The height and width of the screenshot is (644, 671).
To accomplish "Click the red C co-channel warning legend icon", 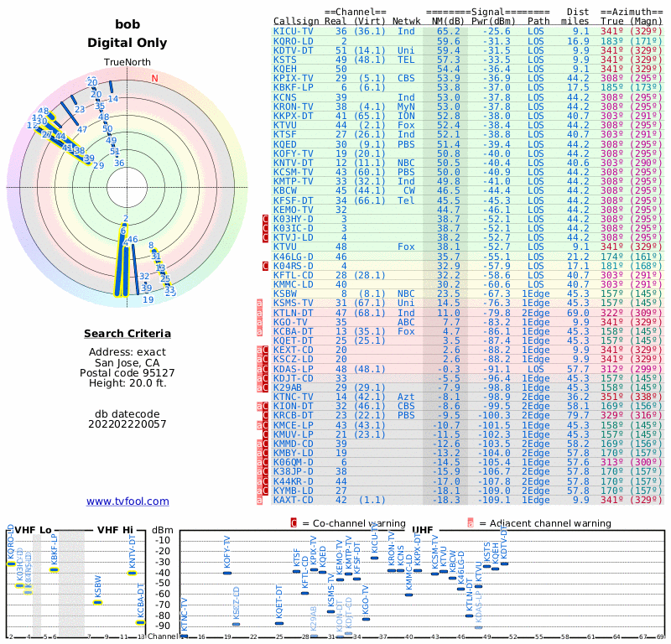I will [294, 523].
